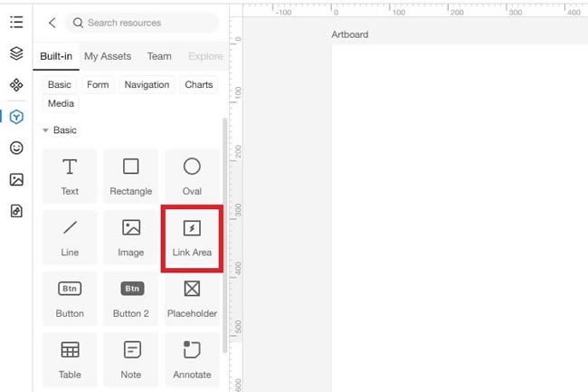Switch to the My Assets tab
This screenshot has width=588, height=392.
coord(108,56)
